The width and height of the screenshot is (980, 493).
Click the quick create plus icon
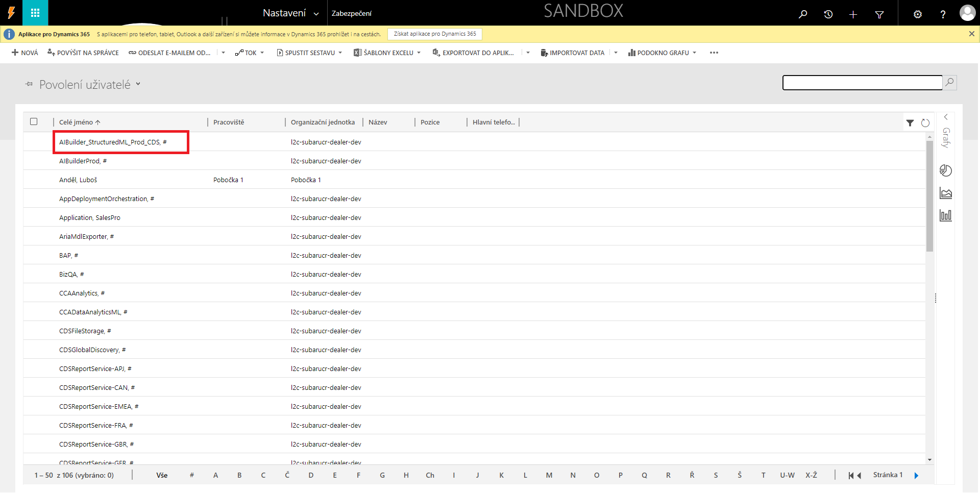coord(853,14)
